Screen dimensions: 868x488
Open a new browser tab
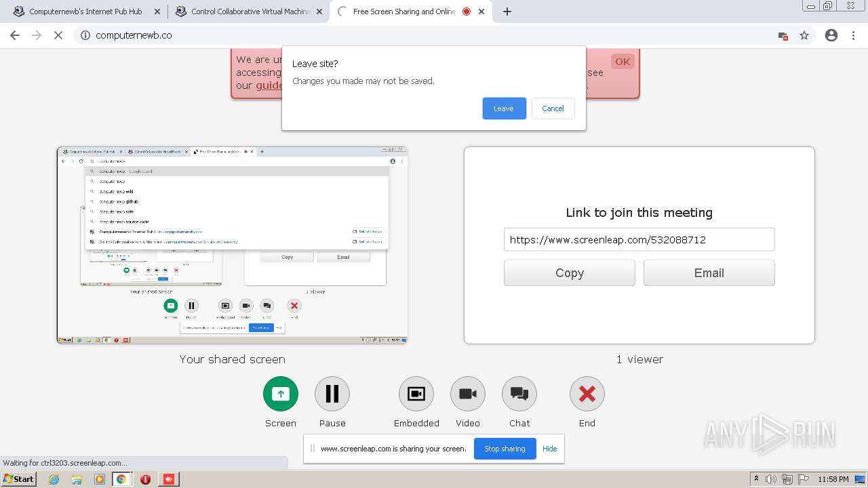(x=507, y=12)
